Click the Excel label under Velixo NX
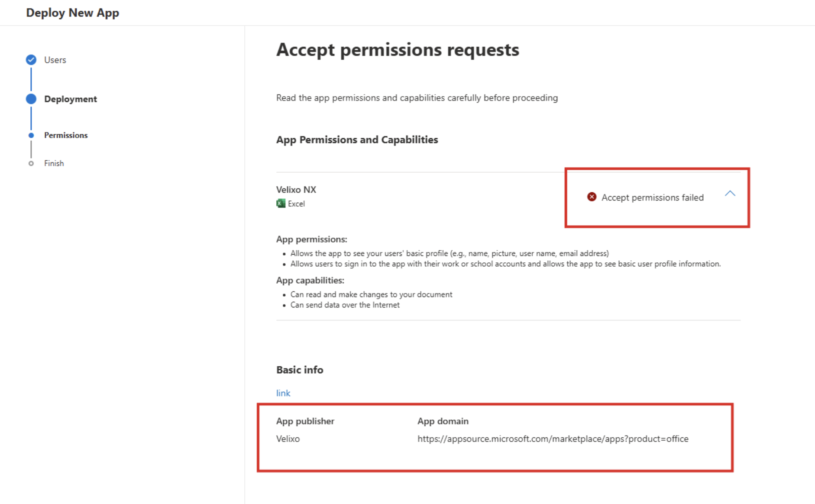Screen dimensions: 815x504 [297, 204]
